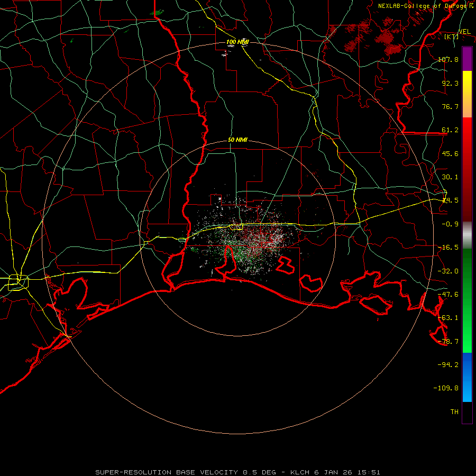
Task: Click the Super-Resolution Base Velocity caption text
Action: (x=237, y=472)
